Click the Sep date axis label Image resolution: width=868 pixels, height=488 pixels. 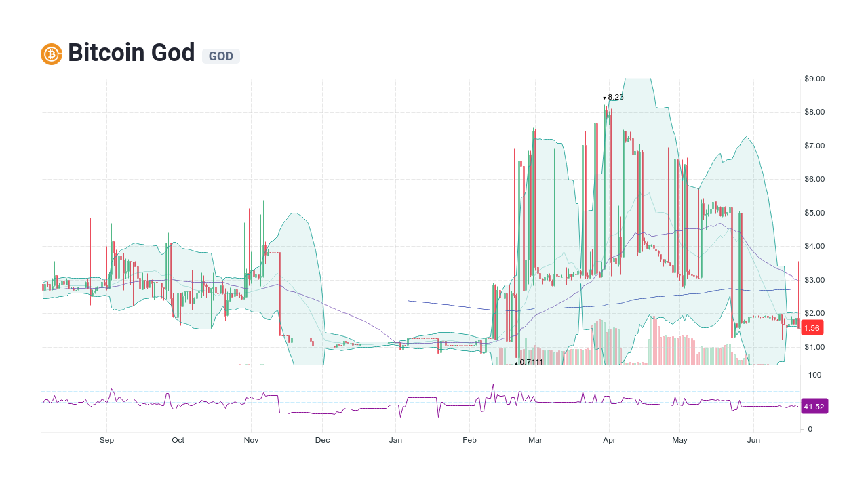pyautogui.click(x=106, y=440)
